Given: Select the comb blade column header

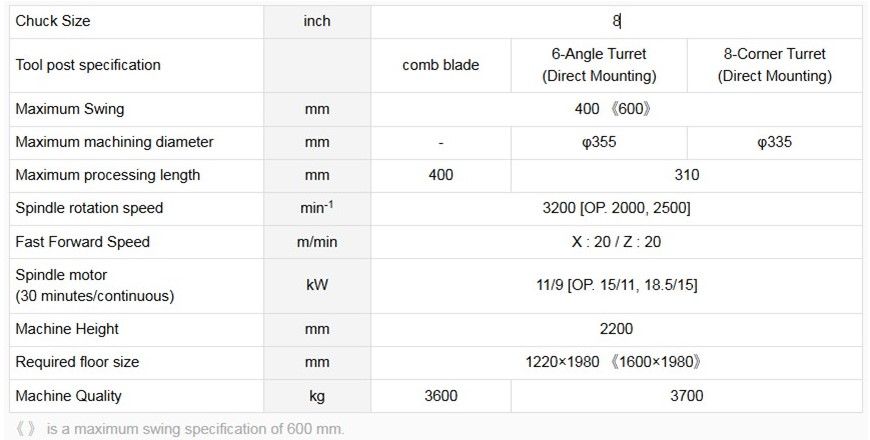Looking at the screenshot, I should (x=441, y=65).
